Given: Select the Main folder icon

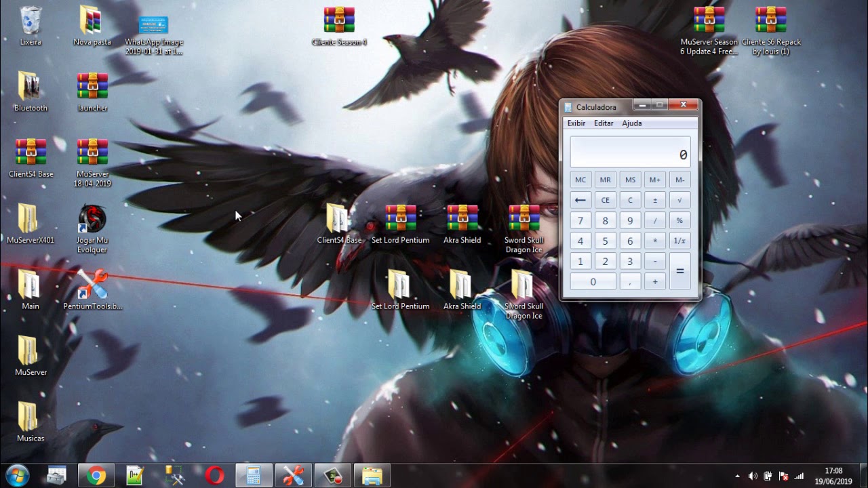Looking at the screenshot, I should 31,285.
